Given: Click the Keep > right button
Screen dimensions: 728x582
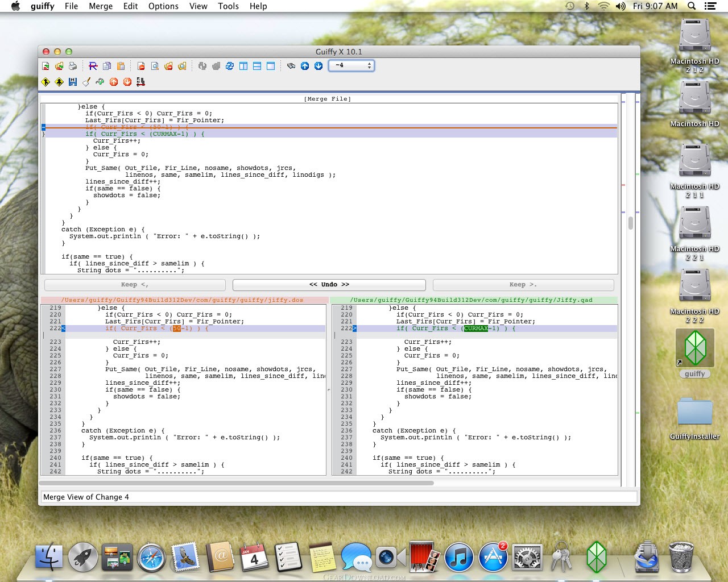Looking at the screenshot, I should 523,284.
